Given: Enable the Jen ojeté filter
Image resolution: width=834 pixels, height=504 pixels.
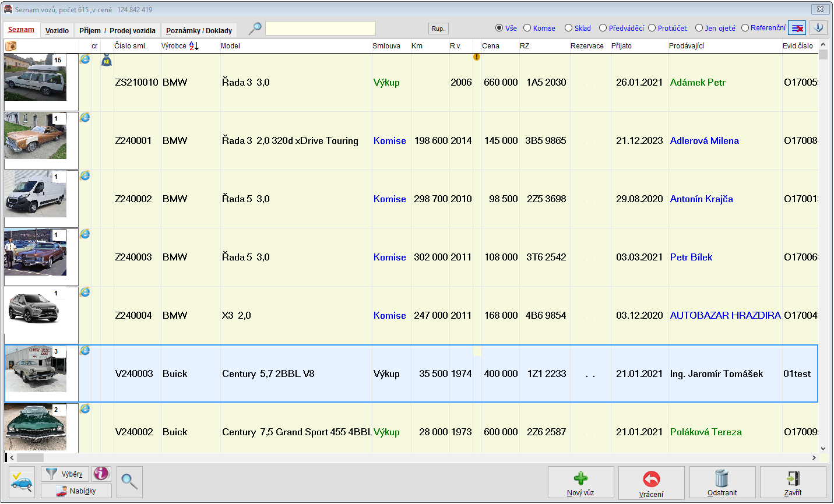Looking at the screenshot, I should 699,28.
